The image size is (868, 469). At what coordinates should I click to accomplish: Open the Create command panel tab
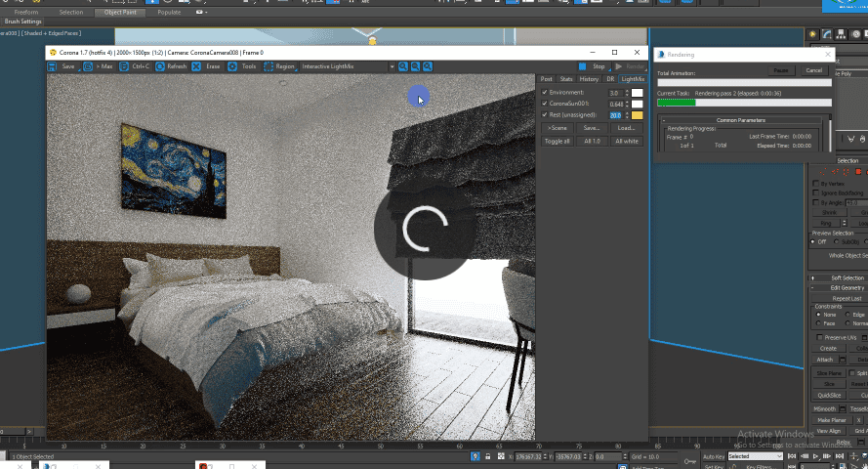coord(812,34)
